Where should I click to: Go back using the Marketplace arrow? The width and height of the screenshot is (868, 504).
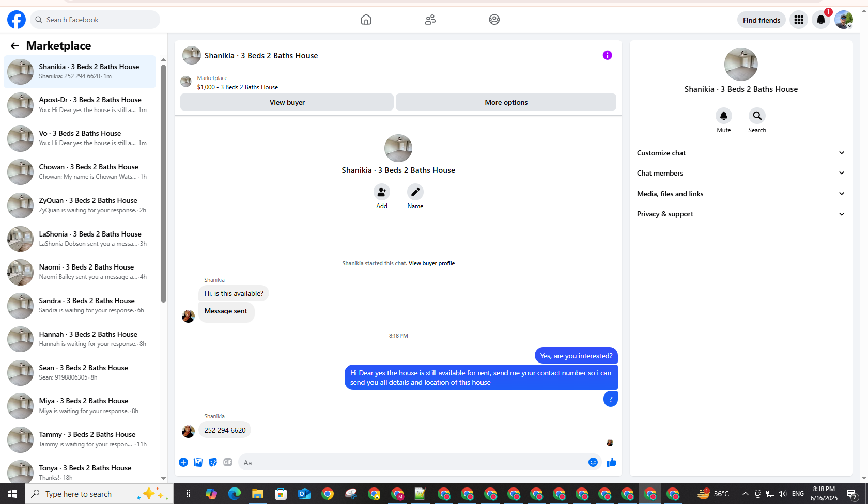[14, 46]
